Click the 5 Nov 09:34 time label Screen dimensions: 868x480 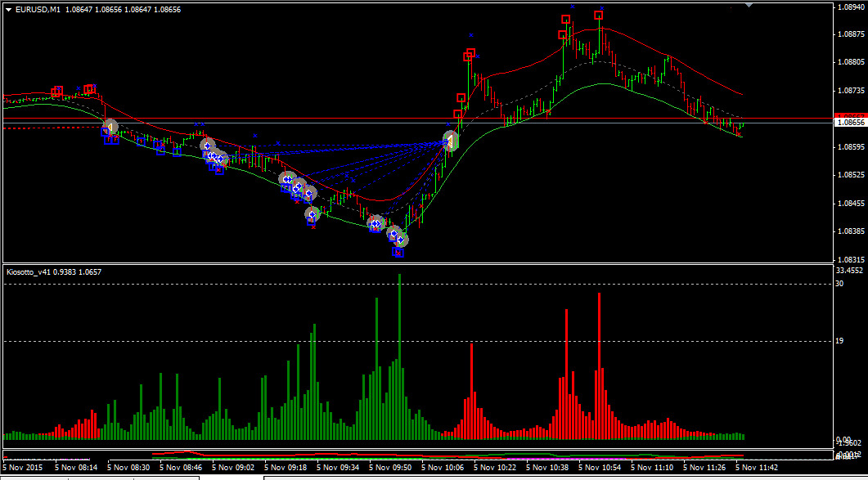pyautogui.click(x=336, y=467)
